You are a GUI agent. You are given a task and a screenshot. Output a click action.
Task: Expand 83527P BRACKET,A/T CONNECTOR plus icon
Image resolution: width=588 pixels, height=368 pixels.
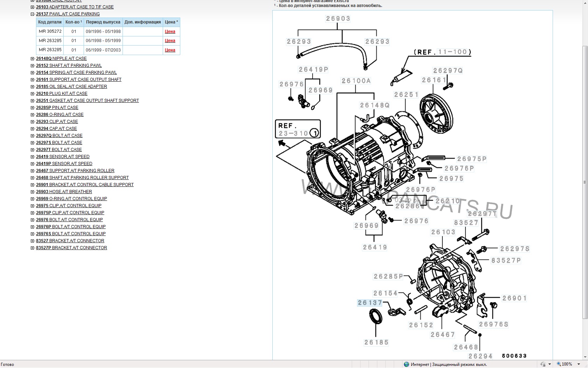click(33, 248)
